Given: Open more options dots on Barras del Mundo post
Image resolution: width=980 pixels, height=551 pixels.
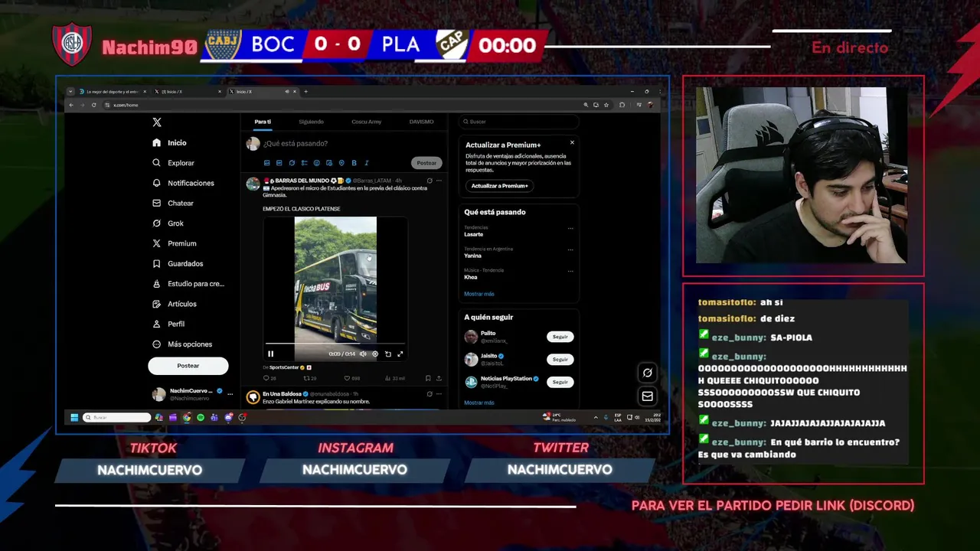Looking at the screenshot, I should click(x=439, y=181).
